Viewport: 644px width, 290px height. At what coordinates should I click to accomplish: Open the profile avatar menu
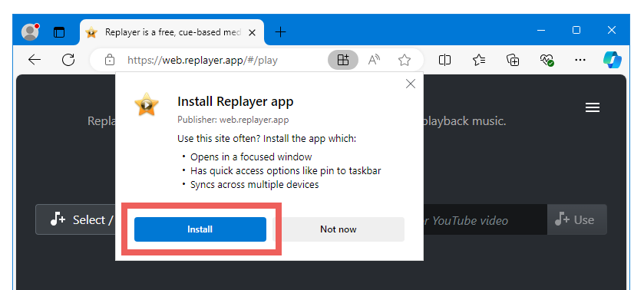click(30, 31)
